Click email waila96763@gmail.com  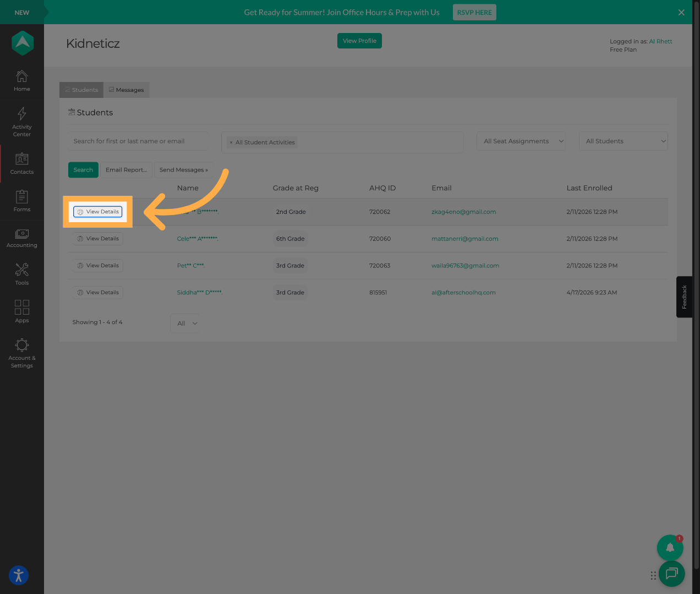(x=465, y=266)
